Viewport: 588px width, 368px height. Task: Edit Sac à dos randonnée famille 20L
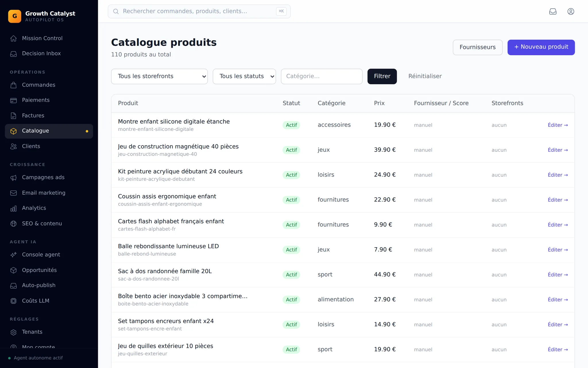558,275
